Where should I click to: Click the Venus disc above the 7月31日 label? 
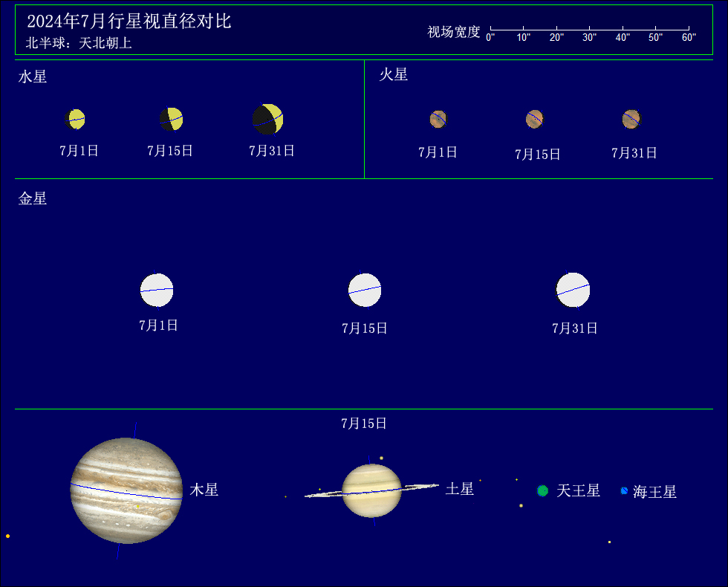click(573, 291)
